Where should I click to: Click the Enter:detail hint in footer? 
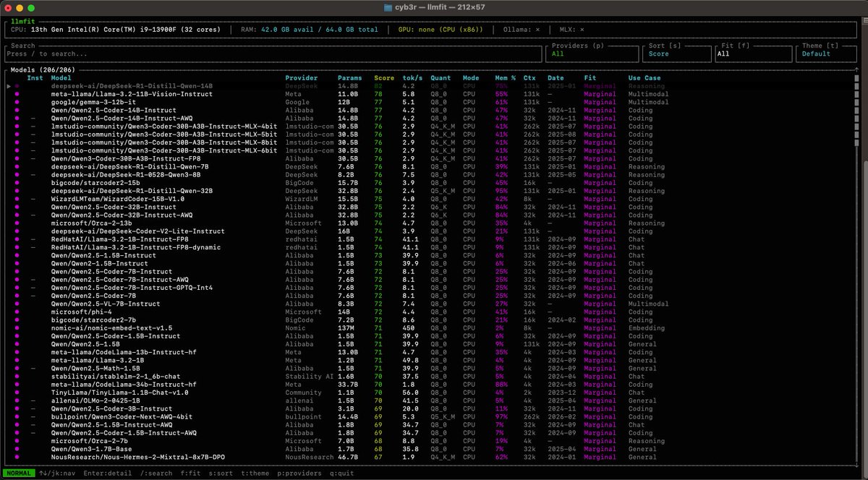pos(109,473)
